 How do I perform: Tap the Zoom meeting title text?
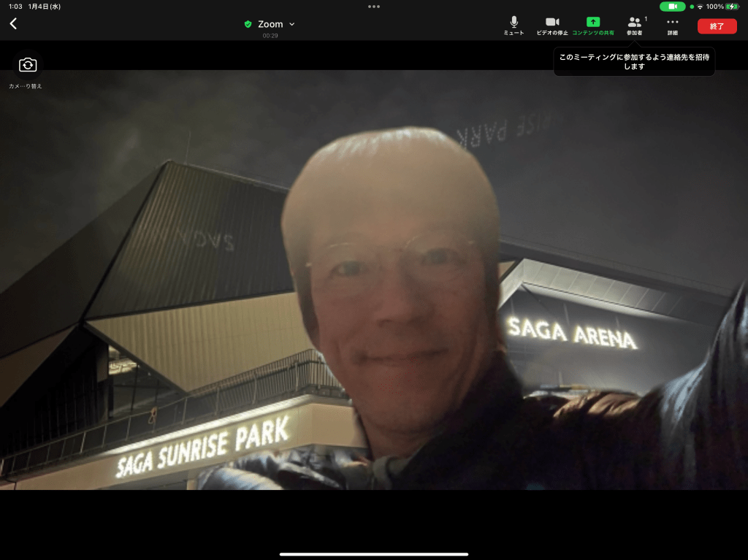click(x=270, y=24)
